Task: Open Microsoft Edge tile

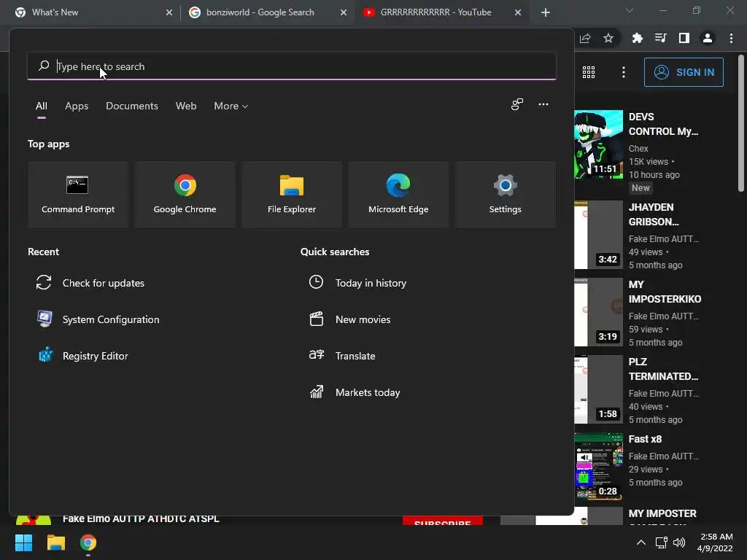Action: coord(398,194)
